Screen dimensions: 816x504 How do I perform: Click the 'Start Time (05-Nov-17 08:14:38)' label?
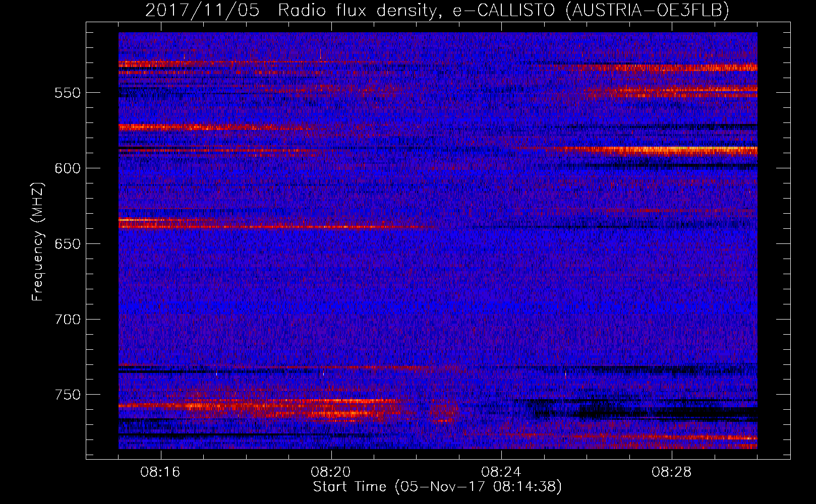click(437, 487)
